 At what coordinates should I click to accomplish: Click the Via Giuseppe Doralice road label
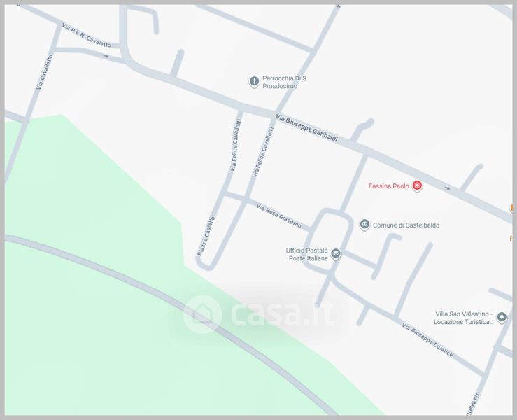click(x=427, y=340)
